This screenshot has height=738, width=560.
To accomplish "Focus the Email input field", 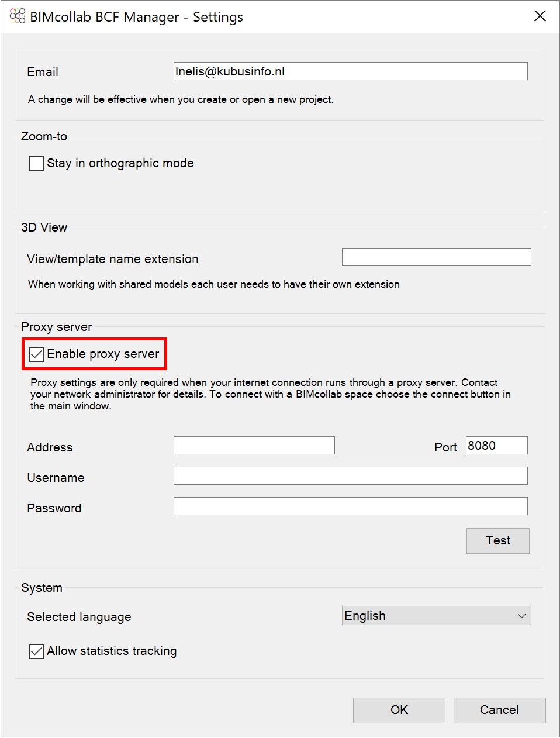I will (351, 71).
